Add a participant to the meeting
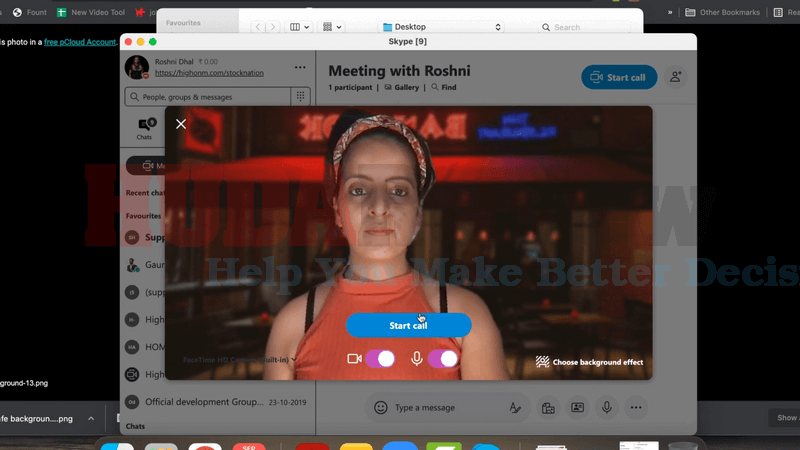The image size is (800, 450). tap(676, 77)
